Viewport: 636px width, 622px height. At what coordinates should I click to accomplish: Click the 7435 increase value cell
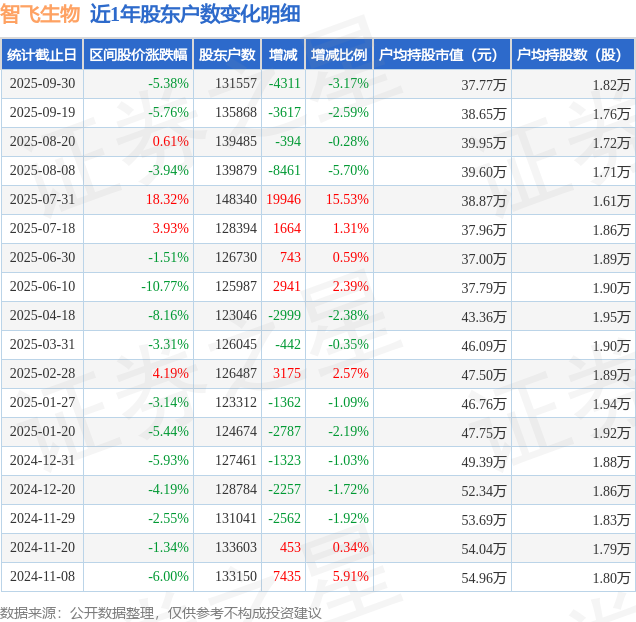[286, 577]
